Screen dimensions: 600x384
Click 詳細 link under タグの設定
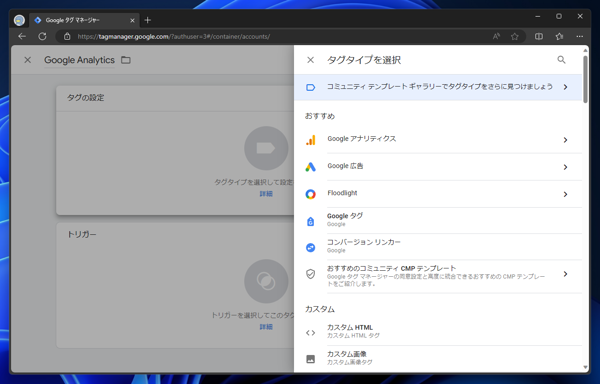[x=266, y=194]
